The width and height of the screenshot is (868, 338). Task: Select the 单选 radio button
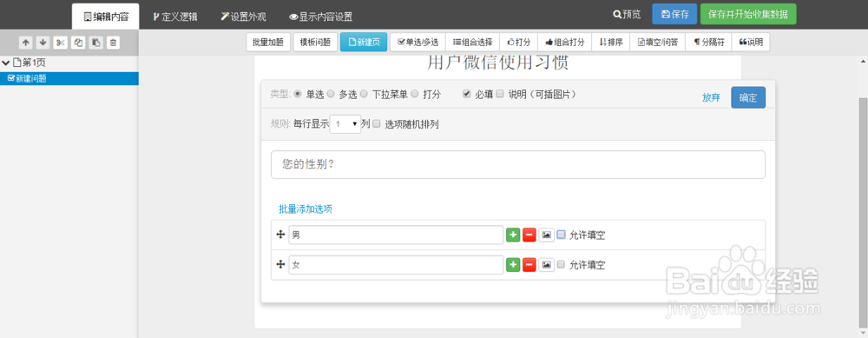coord(298,94)
